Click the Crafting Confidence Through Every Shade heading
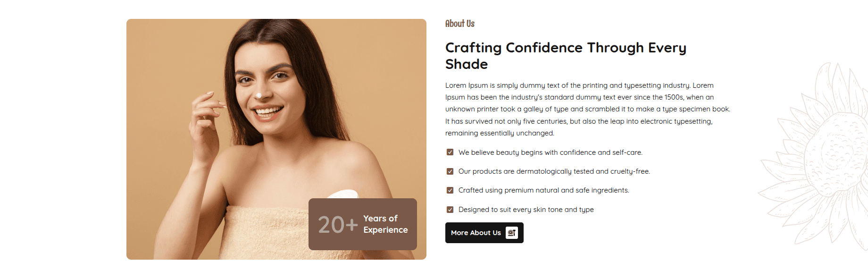Image resolution: width=868 pixels, height=271 pixels. (x=565, y=56)
